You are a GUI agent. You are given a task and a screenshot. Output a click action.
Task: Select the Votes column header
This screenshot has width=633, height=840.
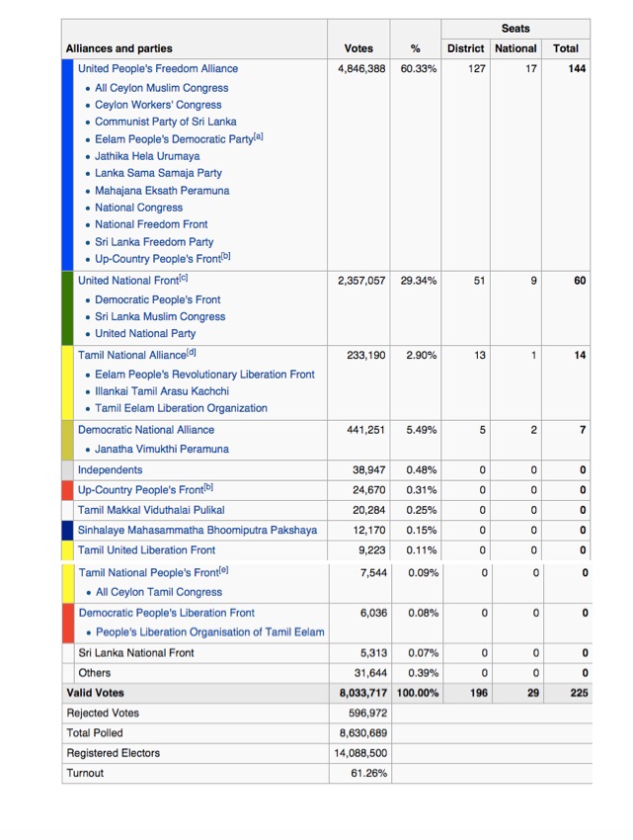point(358,48)
